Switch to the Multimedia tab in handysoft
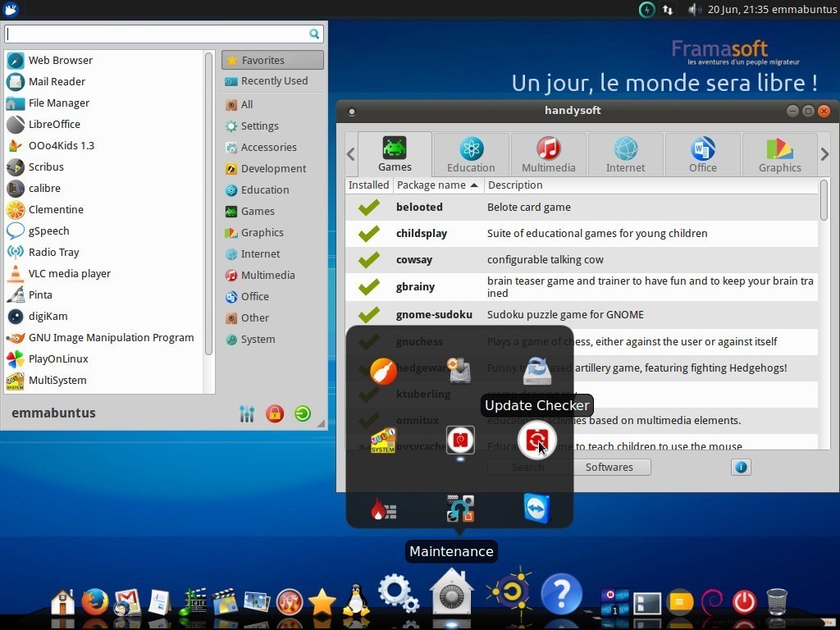This screenshot has width=840, height=630. 549,155
